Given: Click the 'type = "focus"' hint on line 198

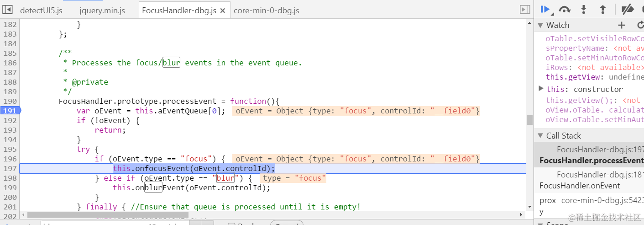Looking at the screenshot, I should 293,178.
